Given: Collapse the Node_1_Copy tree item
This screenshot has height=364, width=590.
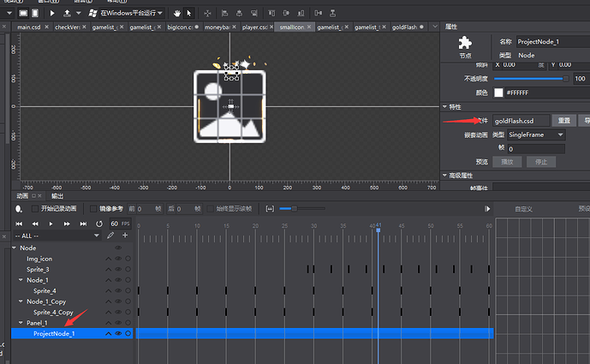Looking at the screenshot, I should click(x=21, y=301).
